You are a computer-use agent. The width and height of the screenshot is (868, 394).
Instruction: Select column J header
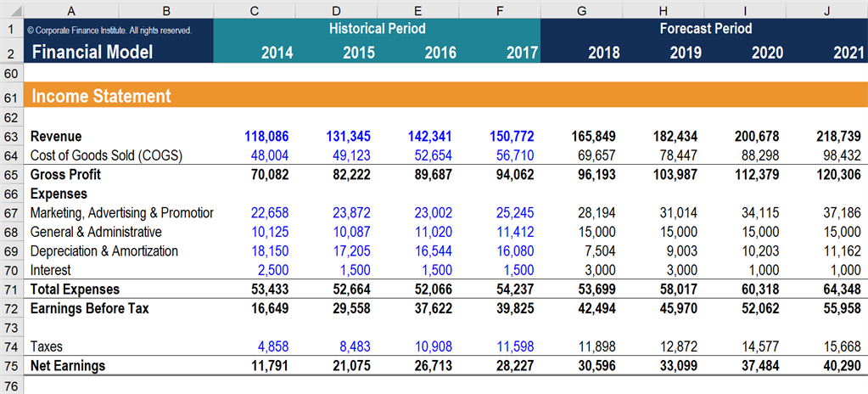click(x=826, y=10)
